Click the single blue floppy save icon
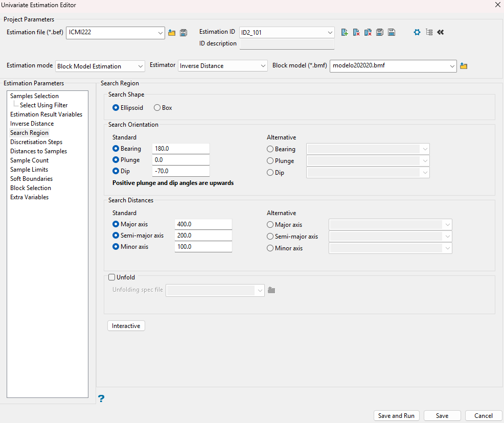This screenshot has height=423, width=504. (x=392, y=32)
